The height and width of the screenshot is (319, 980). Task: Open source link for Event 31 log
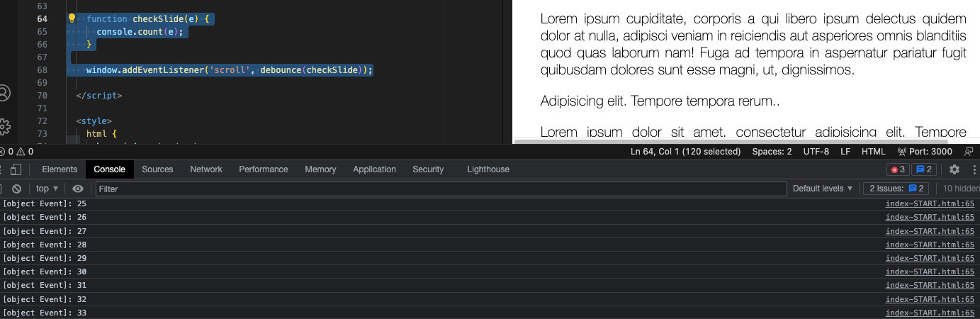pyautogui.click(x=930, y=285)
